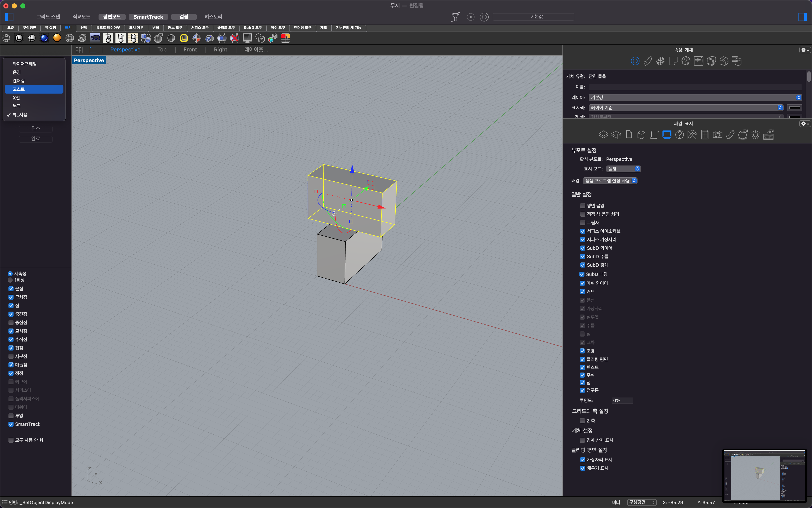Click the four-viewport layout icon
The height and width of the screenshot is (508, 812).
pyautogui.click(x=80, y=50)
